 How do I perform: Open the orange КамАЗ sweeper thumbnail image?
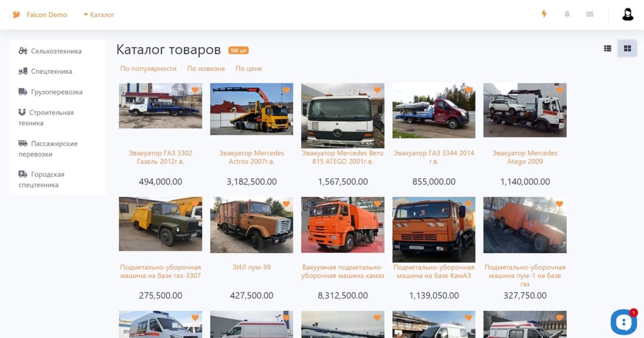pyautogui.click(x=434, y=229)
